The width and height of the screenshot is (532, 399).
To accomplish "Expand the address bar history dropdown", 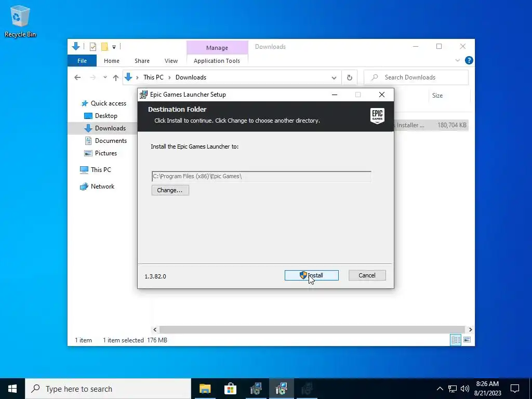I will [x=334, y=78].
